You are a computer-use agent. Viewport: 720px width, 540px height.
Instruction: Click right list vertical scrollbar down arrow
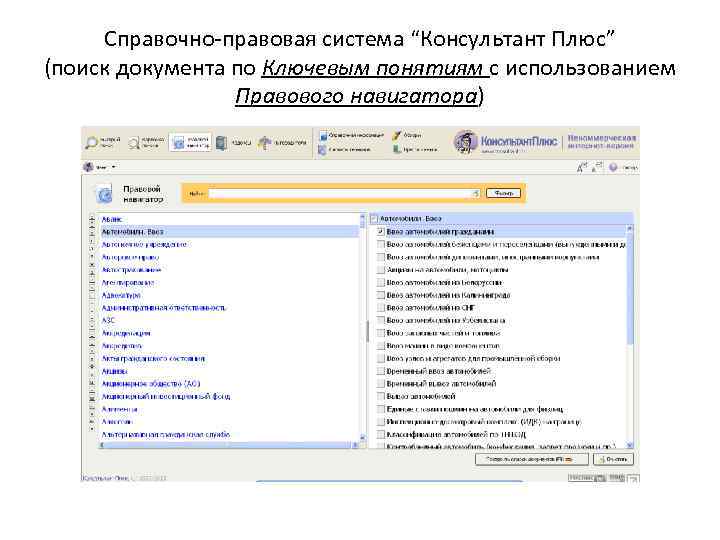pyautogui.click(x=630, y=445)
